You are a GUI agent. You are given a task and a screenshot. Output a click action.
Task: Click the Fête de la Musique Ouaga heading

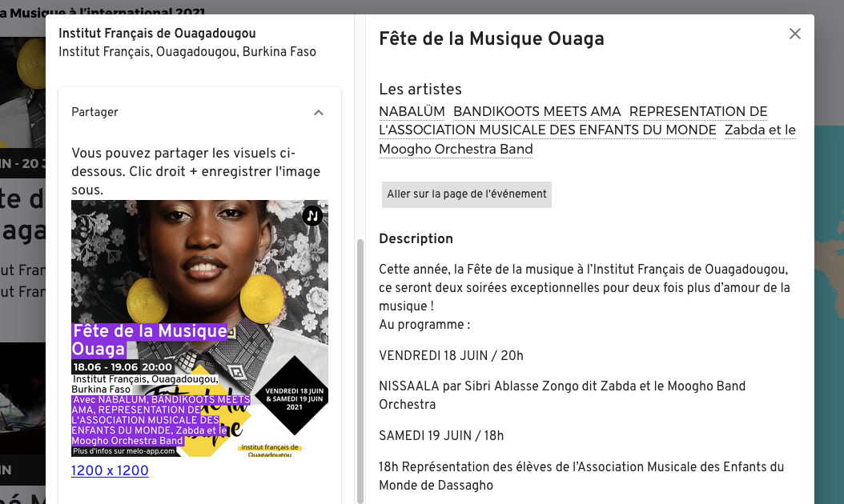pyautogui.click(x=491, y=38)
